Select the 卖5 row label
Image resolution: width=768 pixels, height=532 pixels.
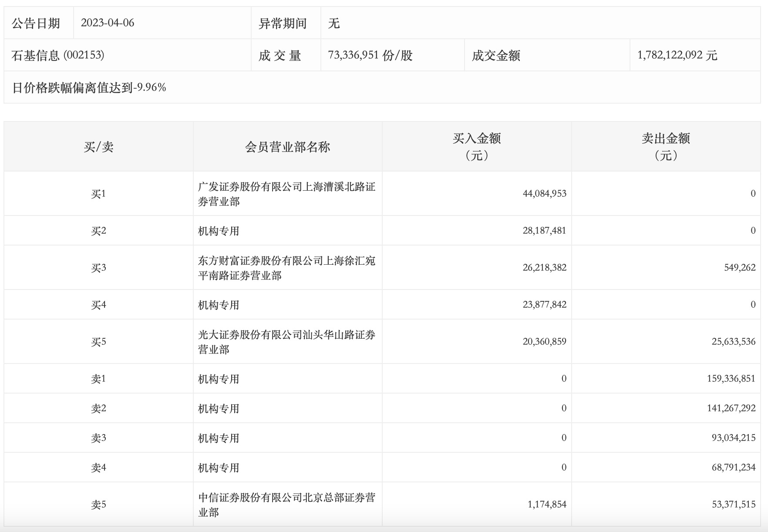(x=98, y=505)
